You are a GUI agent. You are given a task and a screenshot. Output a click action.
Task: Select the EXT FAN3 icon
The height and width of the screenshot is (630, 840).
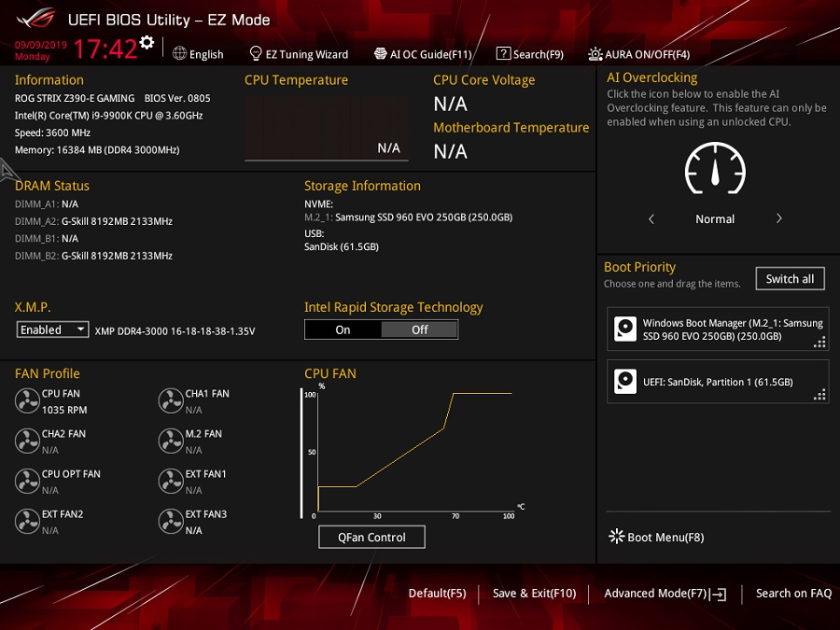171,521
